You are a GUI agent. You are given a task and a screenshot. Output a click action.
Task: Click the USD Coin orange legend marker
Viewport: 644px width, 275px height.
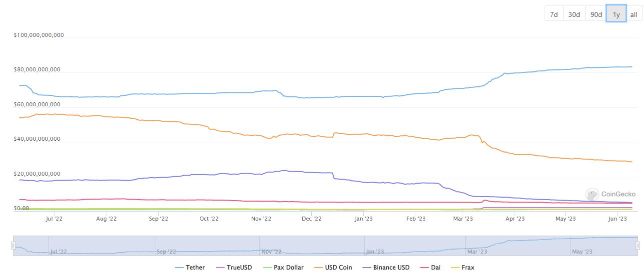coord(319,268)
